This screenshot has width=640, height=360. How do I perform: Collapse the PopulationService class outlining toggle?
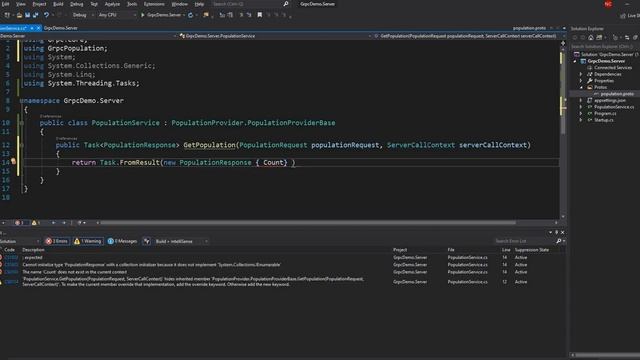21,123
